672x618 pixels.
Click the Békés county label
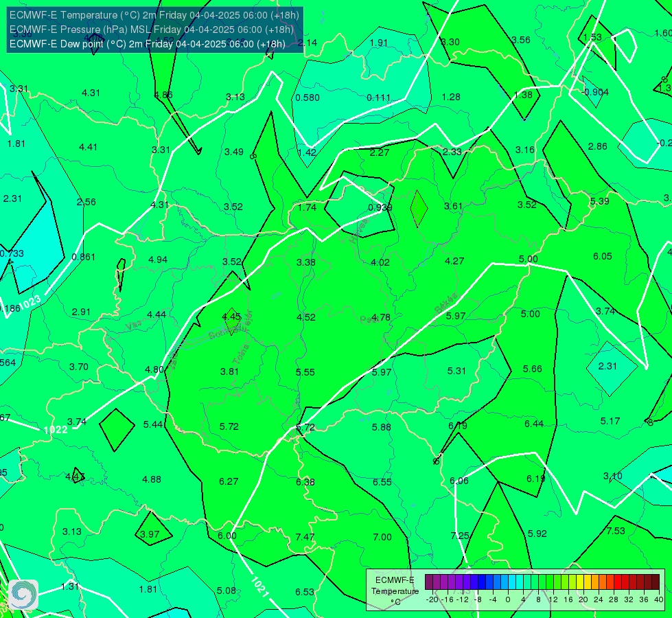(445, 303)
